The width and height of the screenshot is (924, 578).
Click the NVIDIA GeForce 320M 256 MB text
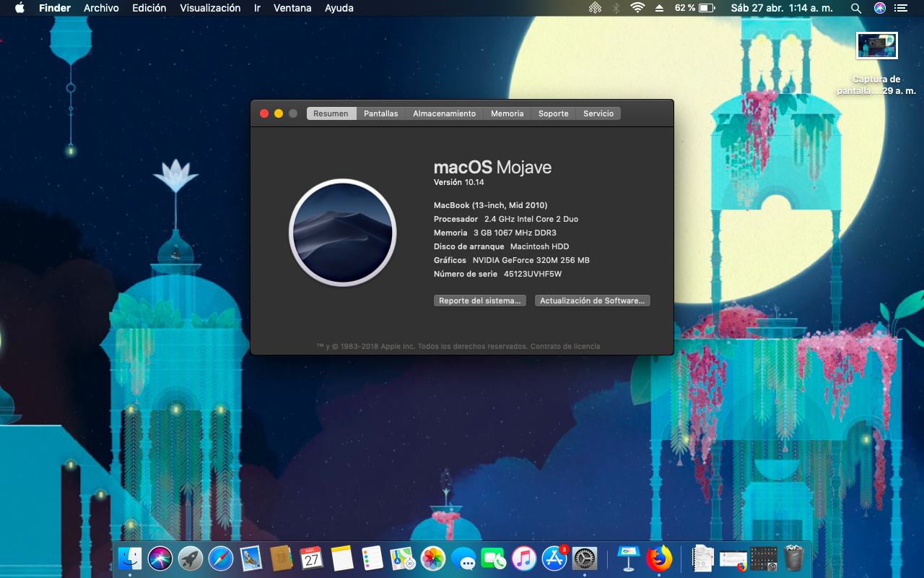click(x=531, y=260)
